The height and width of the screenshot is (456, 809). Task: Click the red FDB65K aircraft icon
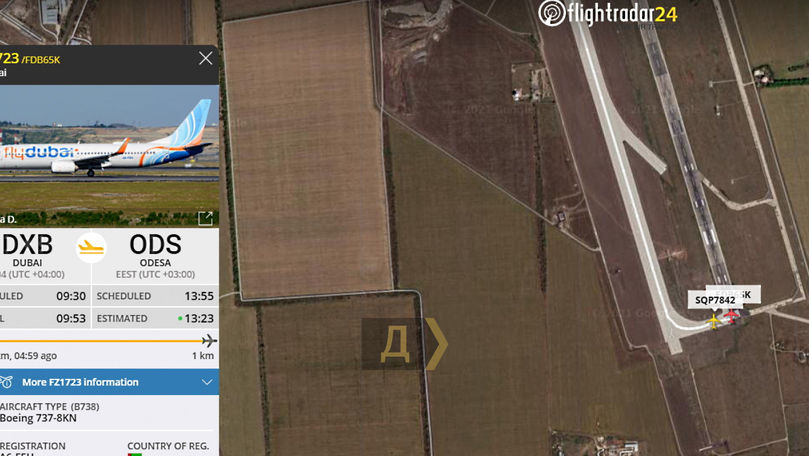click(731, 315)
